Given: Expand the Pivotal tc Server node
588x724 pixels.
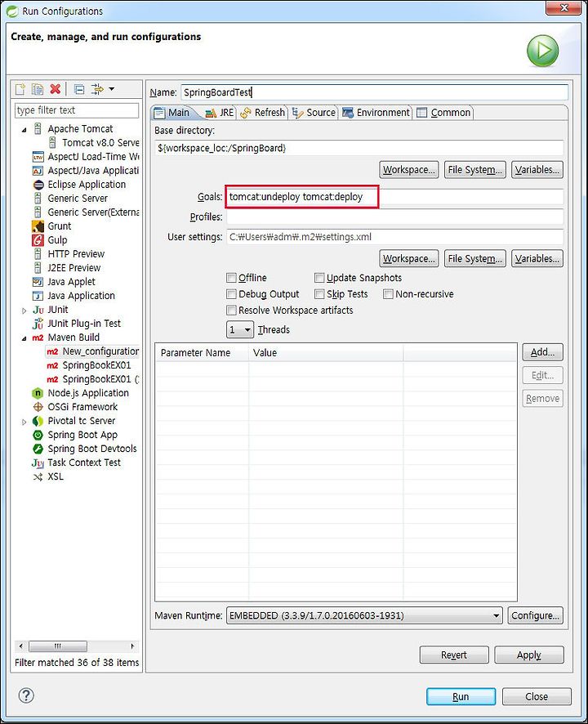Looking at the screenshot, I should click(x=24, y=422).
